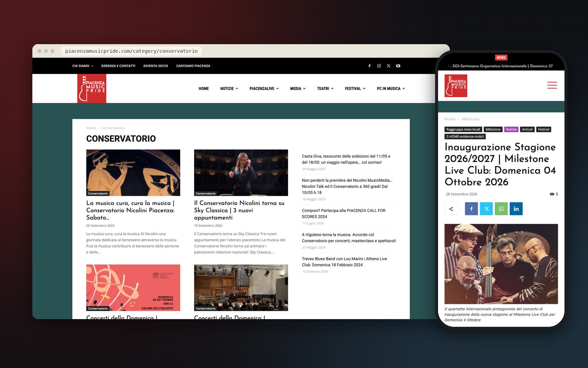Open article 'La musica cura, cura la musica'
Image resolution: width=588 pixels, height=368 pixels.
(x=130, y=210)
